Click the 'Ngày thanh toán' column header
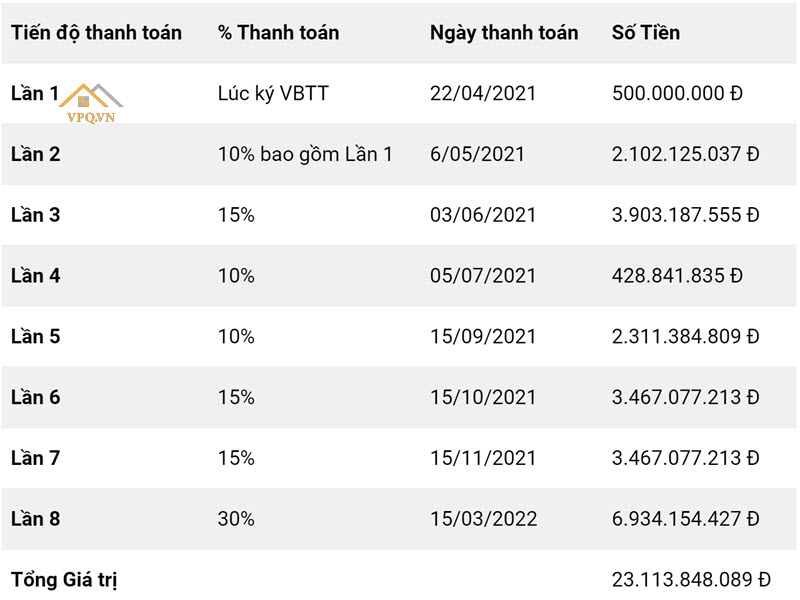Viewport: 800px width, 600px height. (x=504, y=33)
